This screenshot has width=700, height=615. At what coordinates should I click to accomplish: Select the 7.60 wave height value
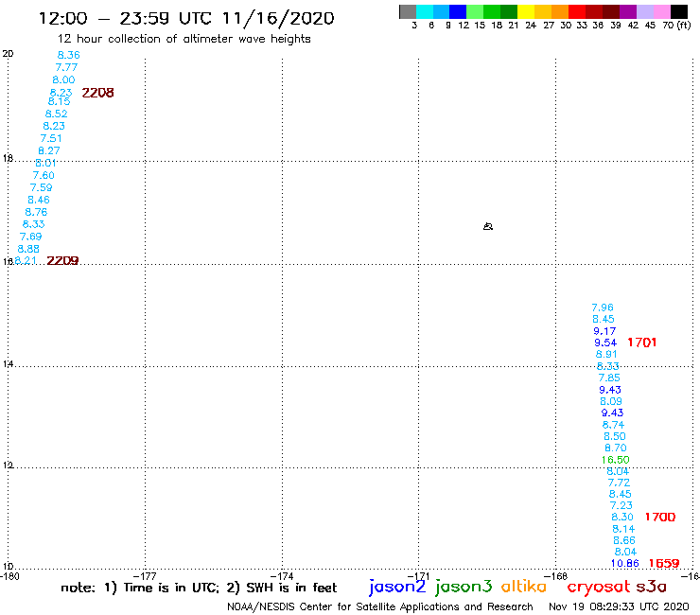coord(44,176)
